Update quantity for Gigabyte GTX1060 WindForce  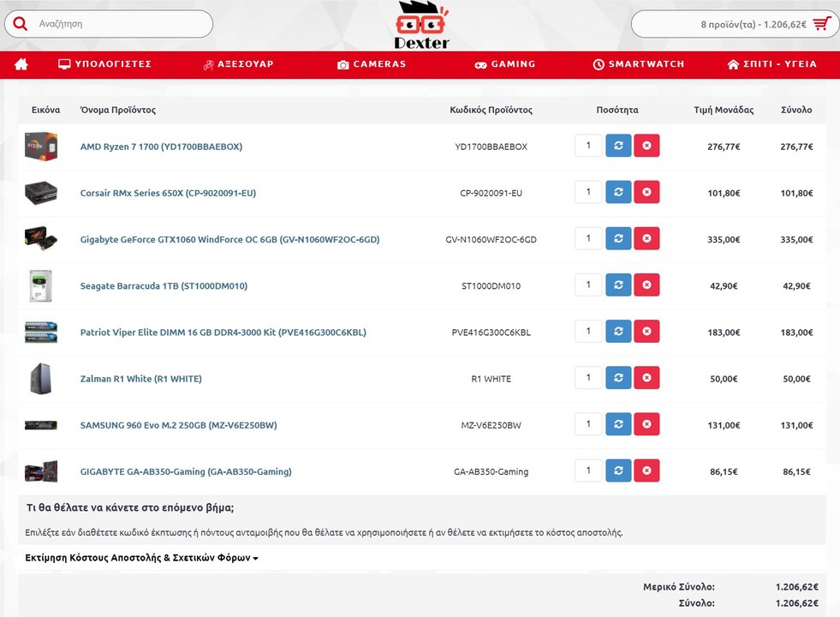coord(618,238)
